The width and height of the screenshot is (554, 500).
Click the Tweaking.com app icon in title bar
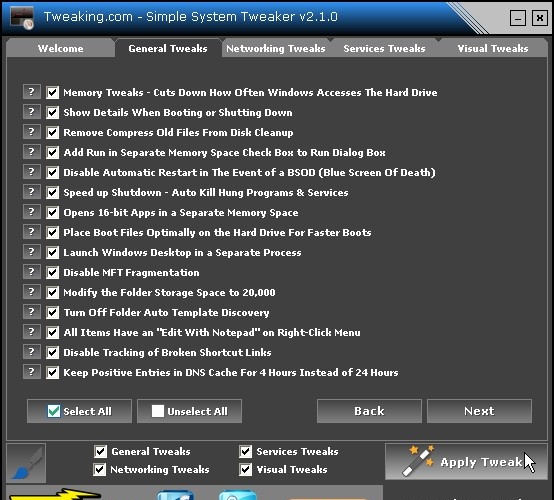point(22,18)
